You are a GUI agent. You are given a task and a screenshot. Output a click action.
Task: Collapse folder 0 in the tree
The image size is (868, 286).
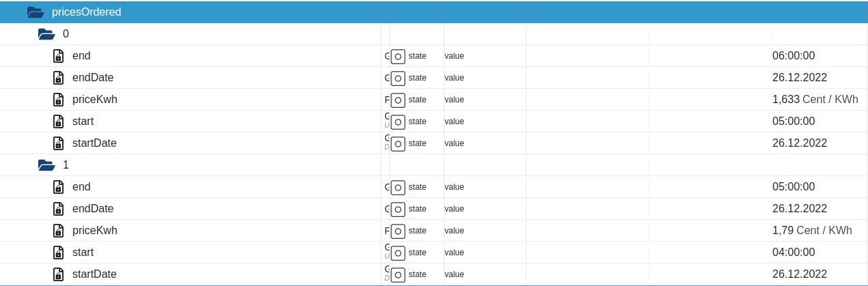tap(46, 33)
